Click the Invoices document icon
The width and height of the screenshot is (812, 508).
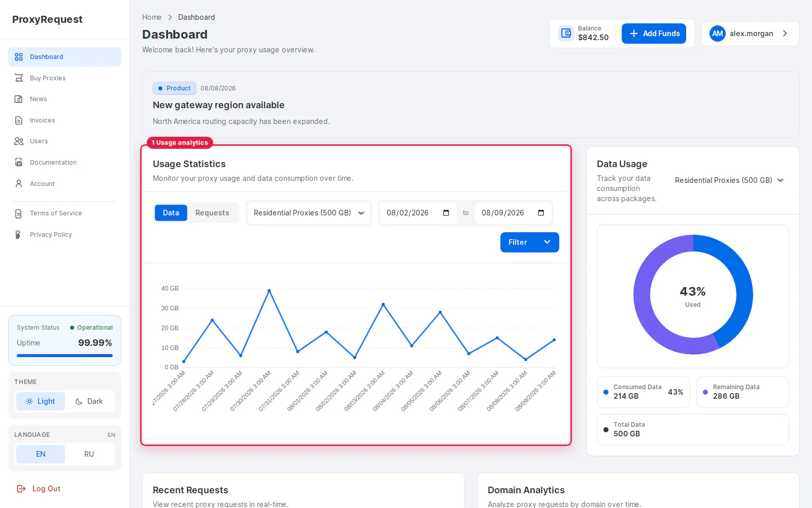pos(19,120)
